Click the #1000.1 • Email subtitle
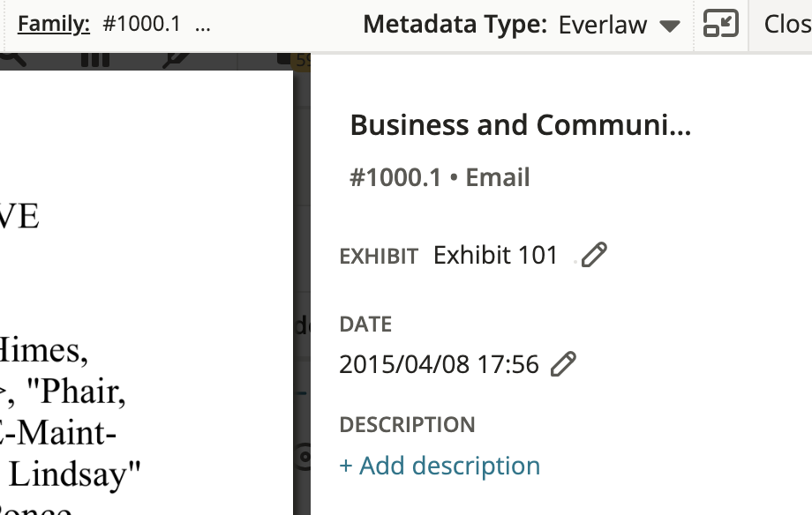The image size is (812, 515). (x=440, y=177)
